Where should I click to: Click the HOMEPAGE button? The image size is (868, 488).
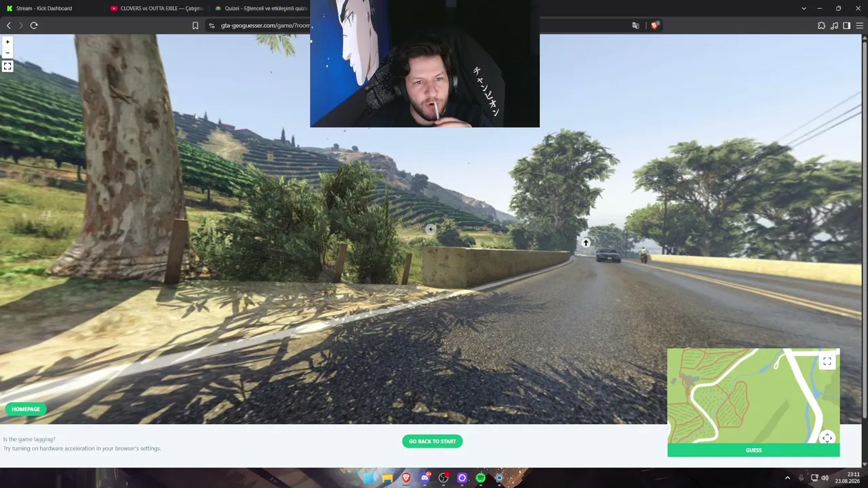click(26, 409)
